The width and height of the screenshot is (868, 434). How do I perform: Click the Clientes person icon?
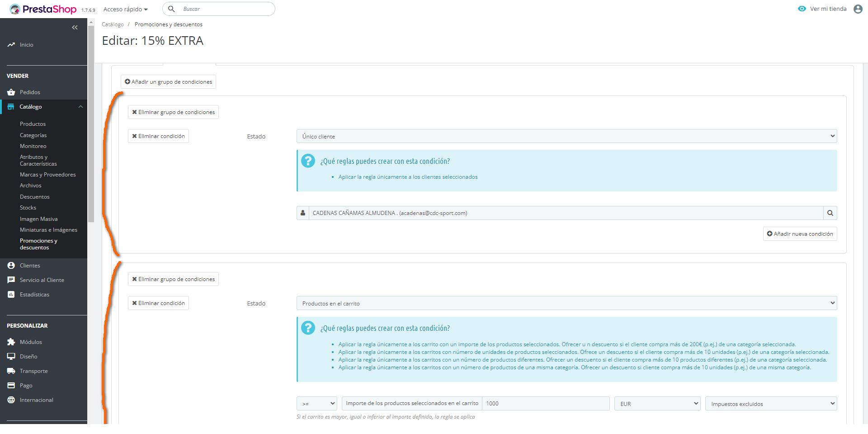click(x=11, y=266)
